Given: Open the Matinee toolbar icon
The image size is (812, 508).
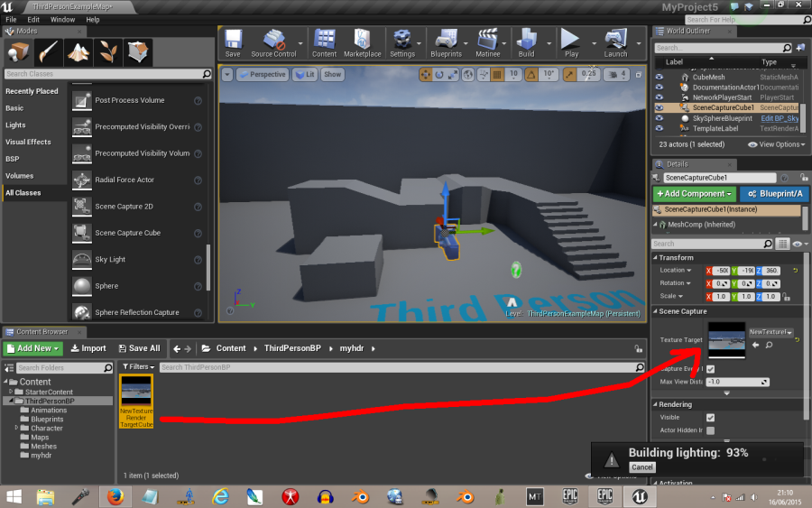Looking at the screenshot, I should pyautogui.click(x=488, y=43).
